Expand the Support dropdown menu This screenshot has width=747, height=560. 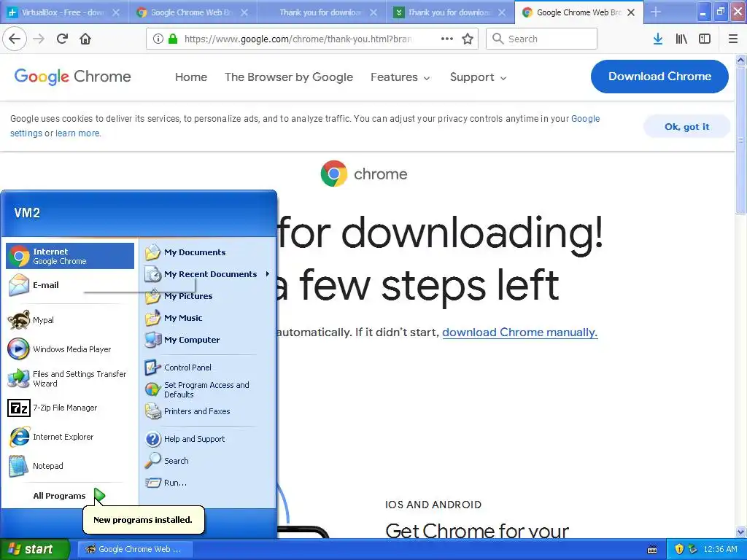click(478, 77)
